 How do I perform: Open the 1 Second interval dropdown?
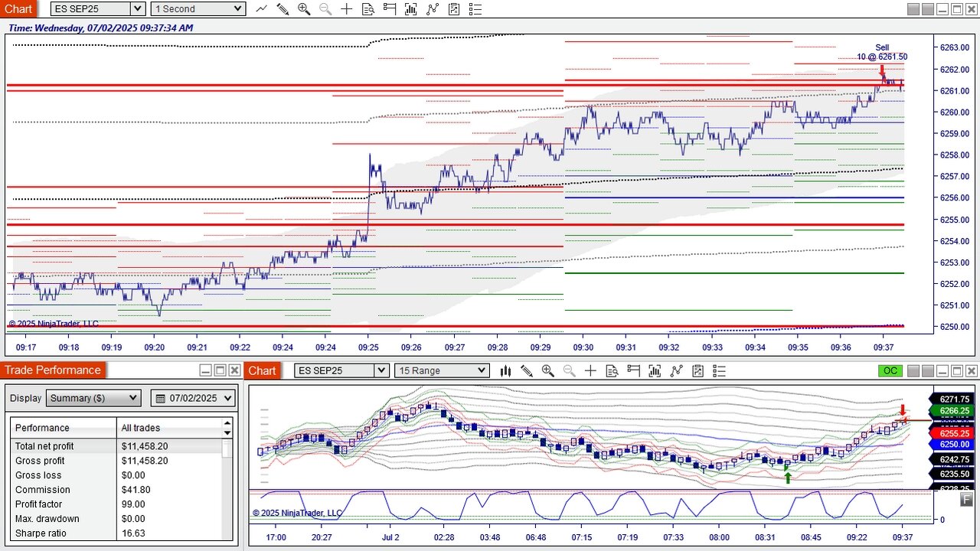[198, 9]
